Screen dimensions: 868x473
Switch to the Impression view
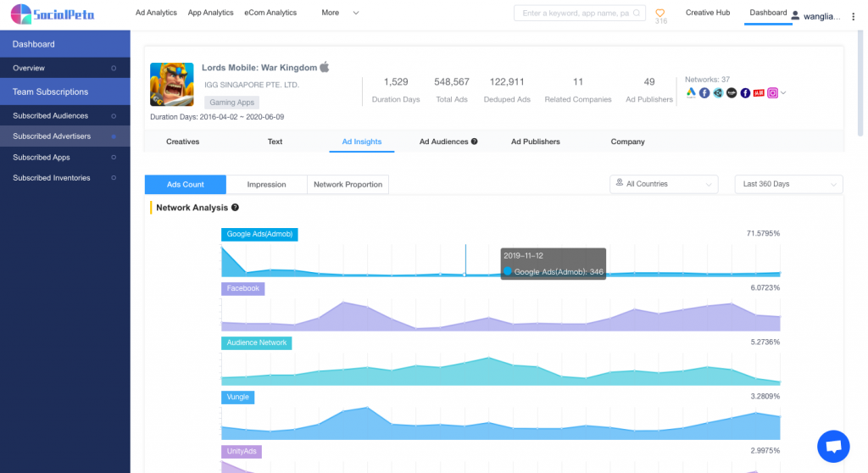[x=266, y=185]
